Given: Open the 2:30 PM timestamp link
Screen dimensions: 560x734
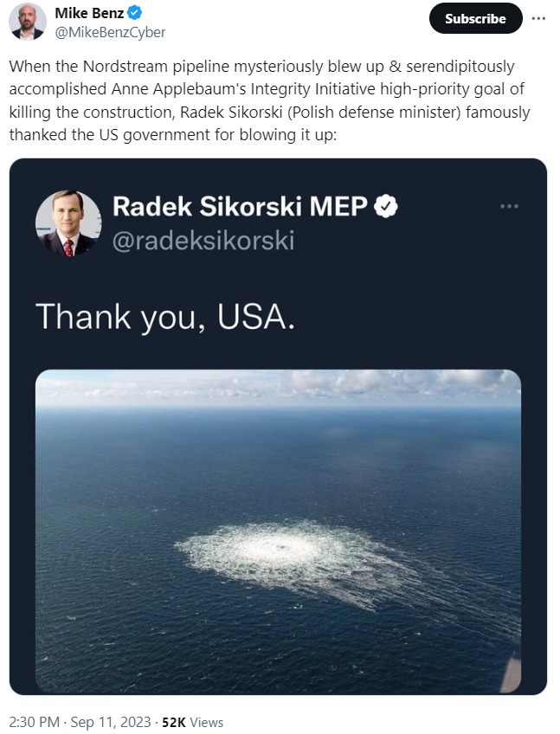Looking at the screenshot, I should tap(33, 722).
